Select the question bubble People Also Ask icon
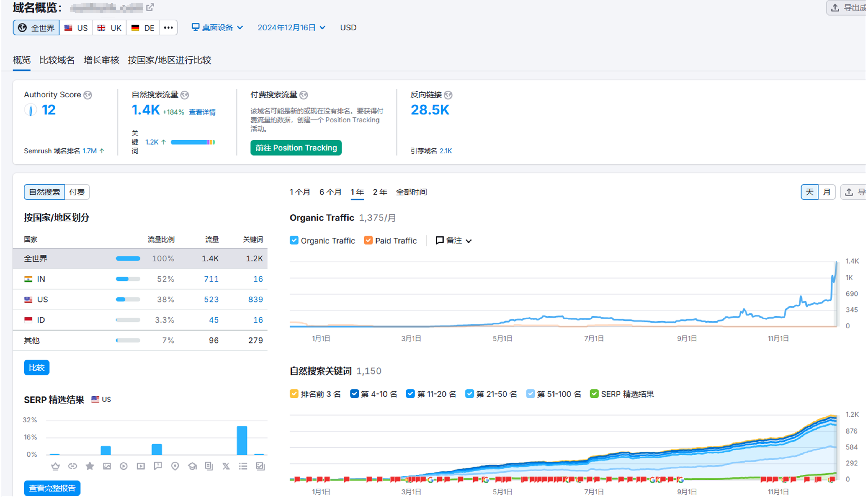 coord(158,466)
